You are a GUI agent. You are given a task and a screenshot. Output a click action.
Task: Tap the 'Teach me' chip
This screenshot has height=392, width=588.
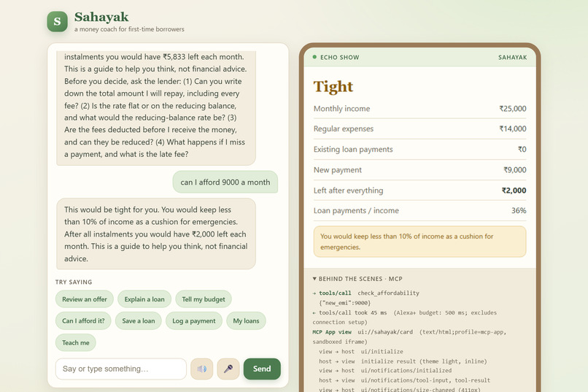tap(76, 343)
